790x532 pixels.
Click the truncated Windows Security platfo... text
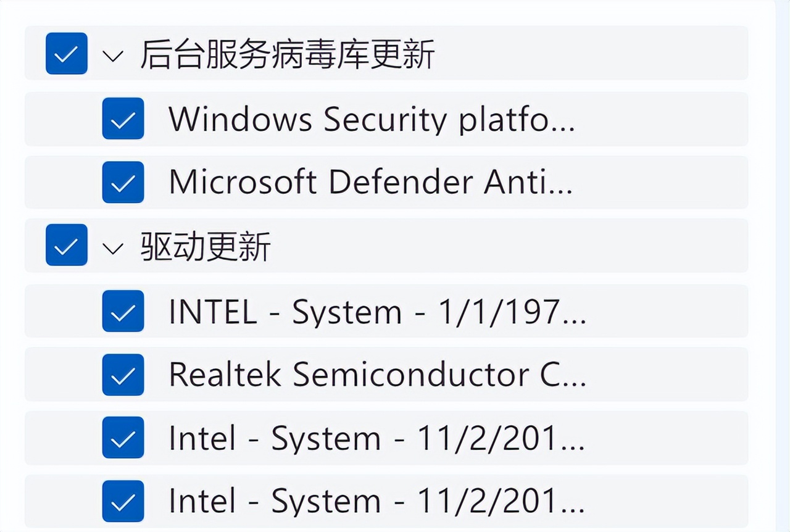[370, 119]
